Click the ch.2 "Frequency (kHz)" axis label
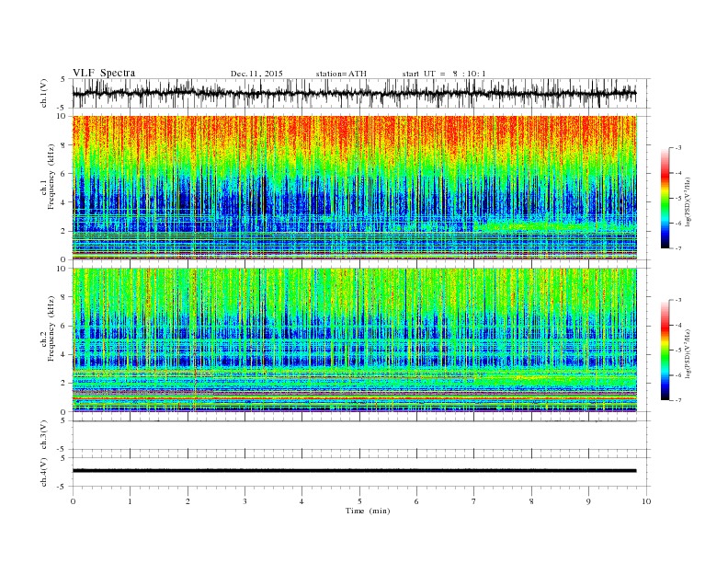The width and height of the screenshot is (728, 563). (51, 327)
